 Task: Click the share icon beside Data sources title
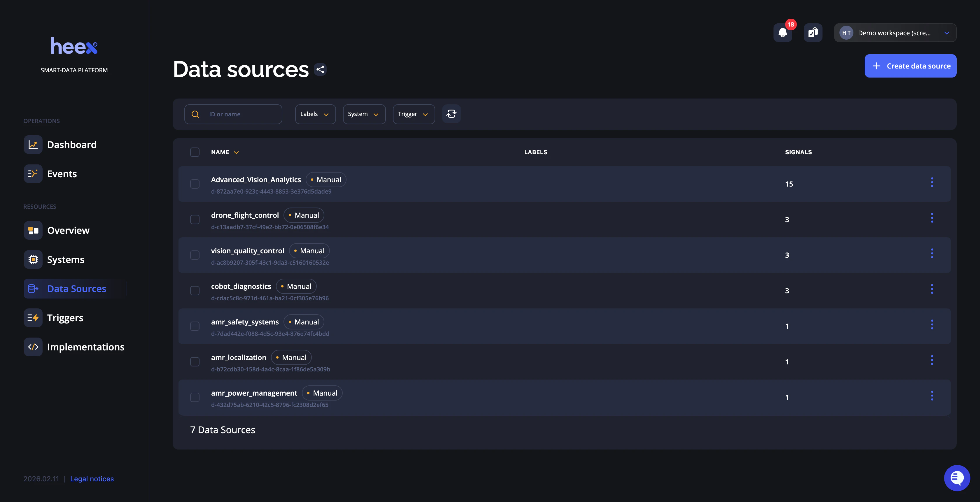320,70
